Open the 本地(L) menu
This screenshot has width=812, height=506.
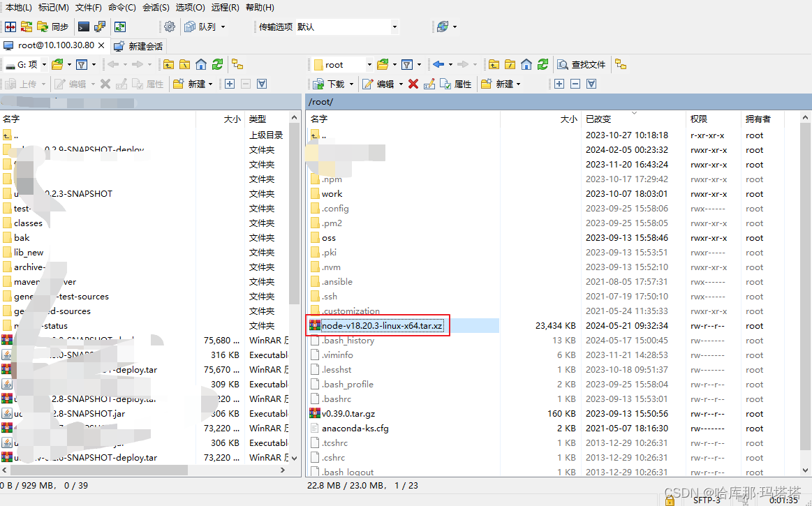click(19, 7)
